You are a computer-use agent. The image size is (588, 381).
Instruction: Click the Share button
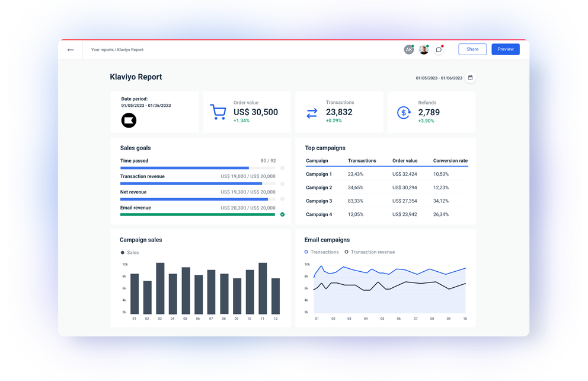click(x=472, y=49)
